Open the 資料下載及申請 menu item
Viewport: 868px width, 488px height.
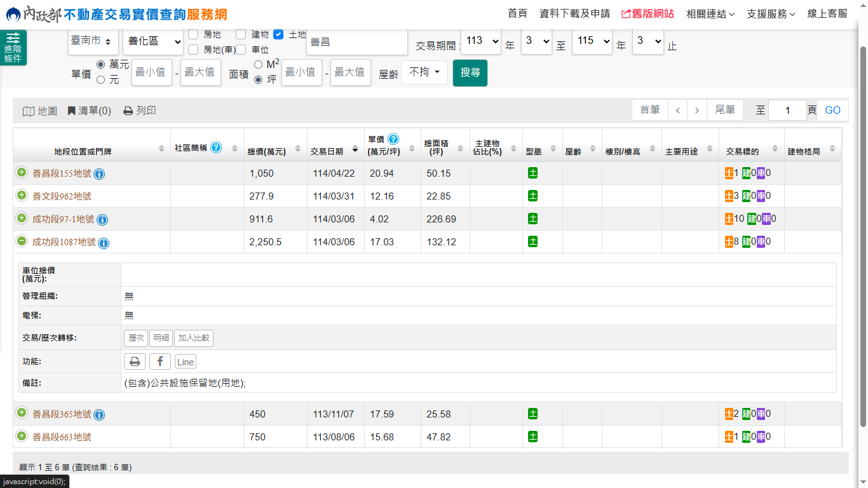tap(574, 13)
